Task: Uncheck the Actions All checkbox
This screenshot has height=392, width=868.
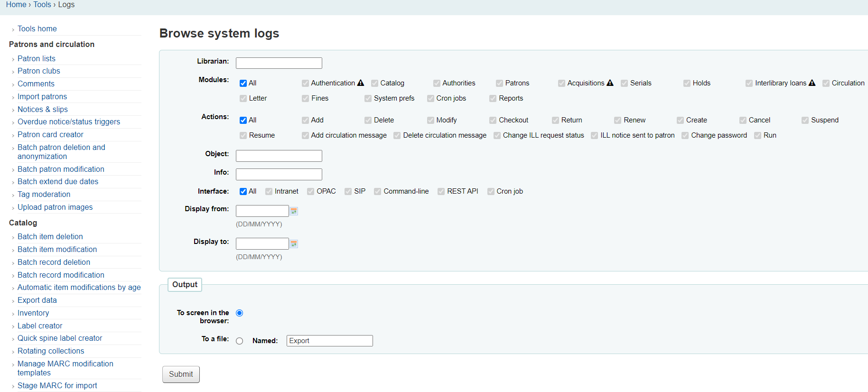Action: point(243,121)
